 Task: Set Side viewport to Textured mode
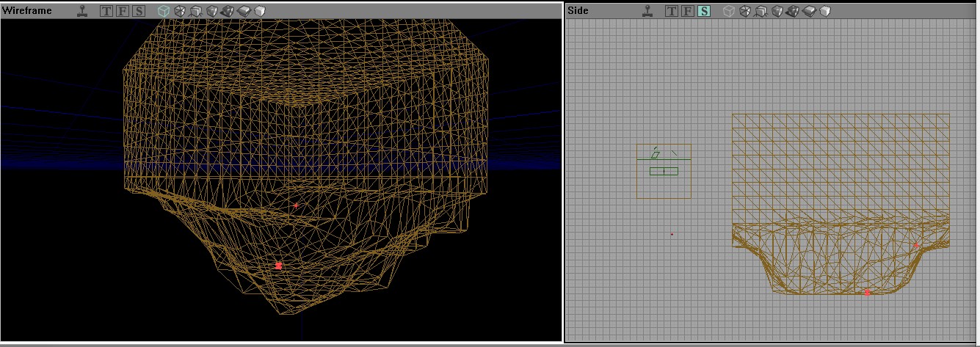pos(809,11)
